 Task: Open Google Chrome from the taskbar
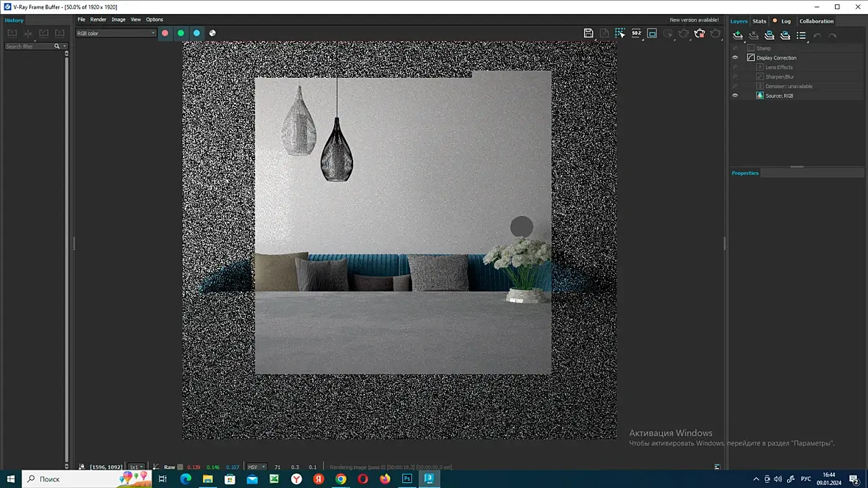pyautogui.click(x=341, y=478)
